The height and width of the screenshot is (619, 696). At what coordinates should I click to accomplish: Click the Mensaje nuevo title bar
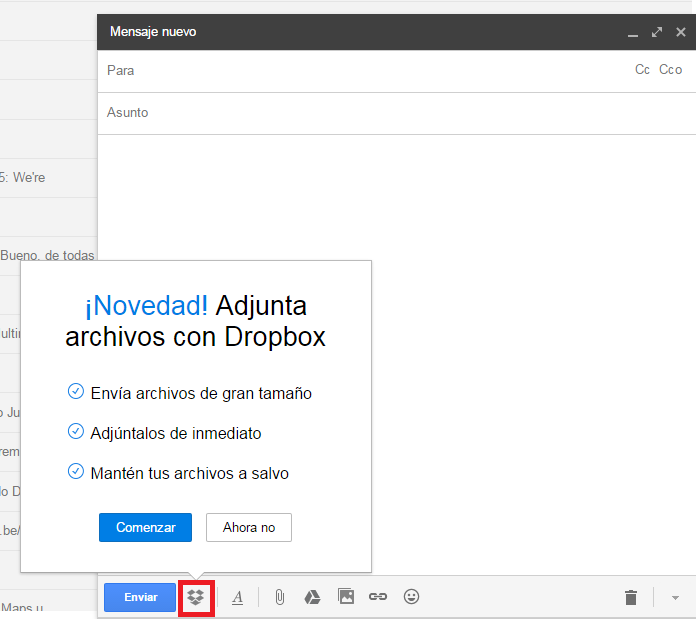coord(350,32)
